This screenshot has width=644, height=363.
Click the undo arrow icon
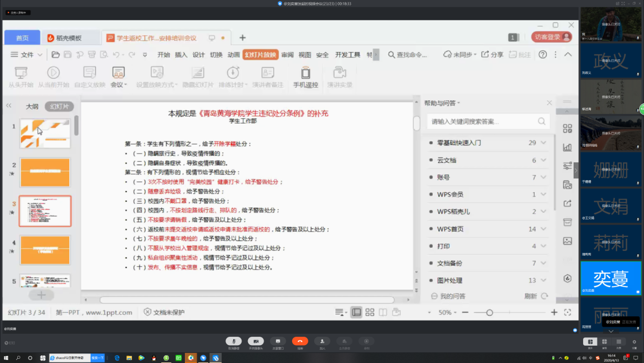(x=116, y=54)
